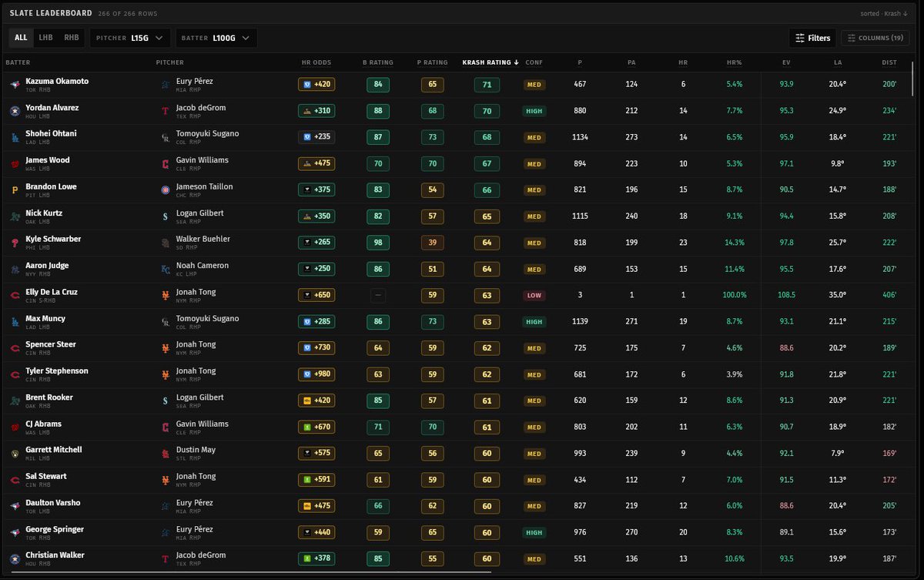Click Mariners logo beside Logan Gilbert in the Nick Kurtz row
The image size is (924, 580).
(x=164, y=217)
